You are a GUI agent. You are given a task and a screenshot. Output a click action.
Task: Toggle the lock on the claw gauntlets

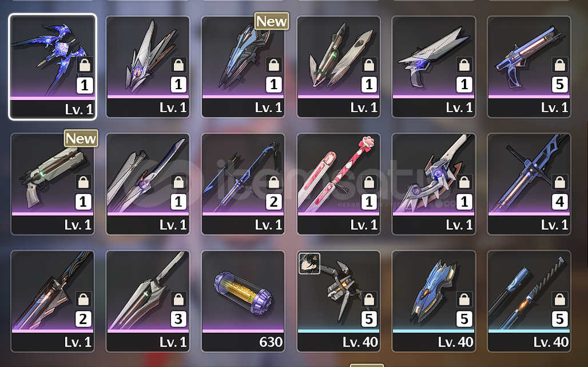[x=85, y=65]
